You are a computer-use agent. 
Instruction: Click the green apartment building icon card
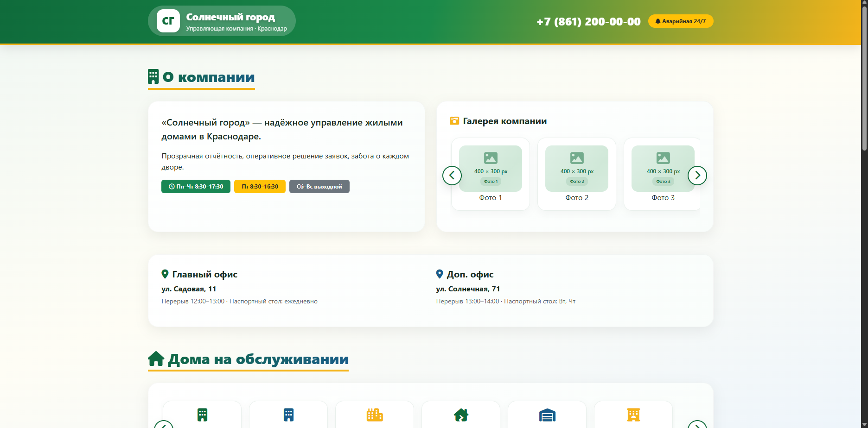click(x=202, y=415)
